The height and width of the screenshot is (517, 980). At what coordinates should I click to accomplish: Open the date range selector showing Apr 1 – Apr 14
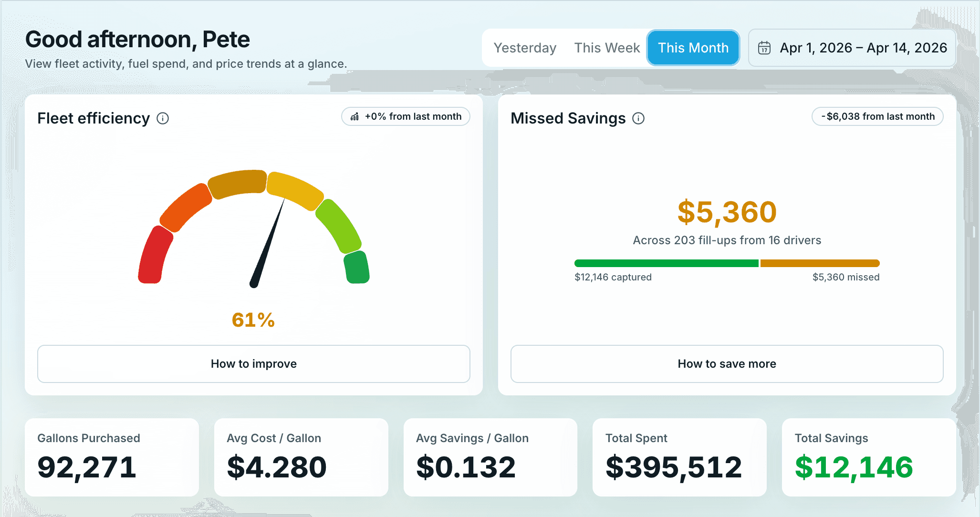pos(851,48)
